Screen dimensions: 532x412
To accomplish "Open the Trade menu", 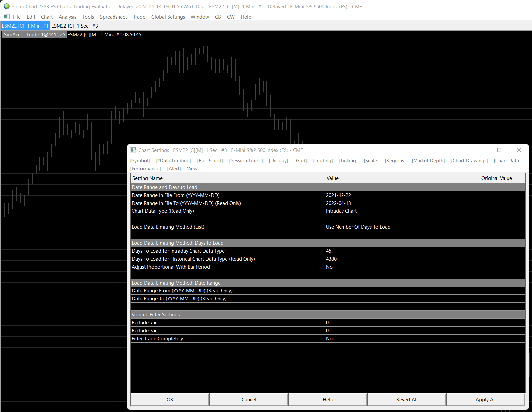I will pyautogui.click(x=139, y=17).
